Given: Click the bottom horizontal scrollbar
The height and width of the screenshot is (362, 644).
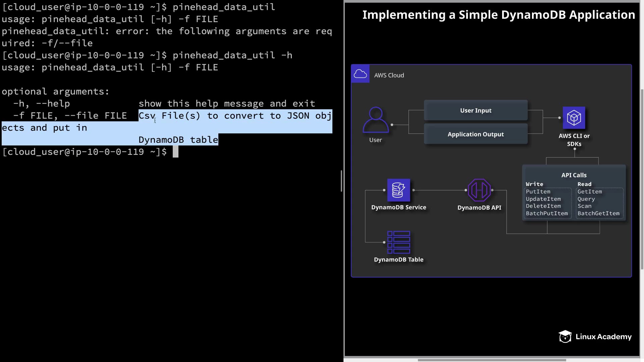Looking at the screenshot, I should pos(492,360).
